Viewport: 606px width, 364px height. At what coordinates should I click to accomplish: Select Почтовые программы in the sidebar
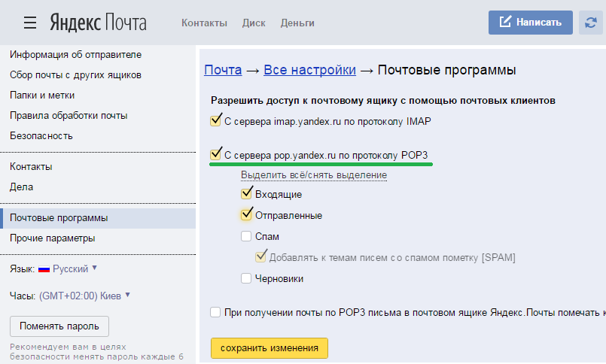(98, 218)
